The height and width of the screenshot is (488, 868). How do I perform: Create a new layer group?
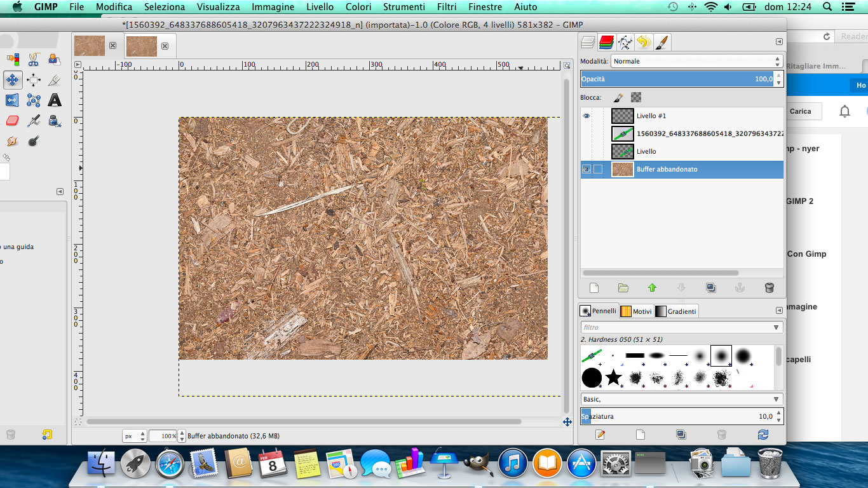[x=623, y=288]
